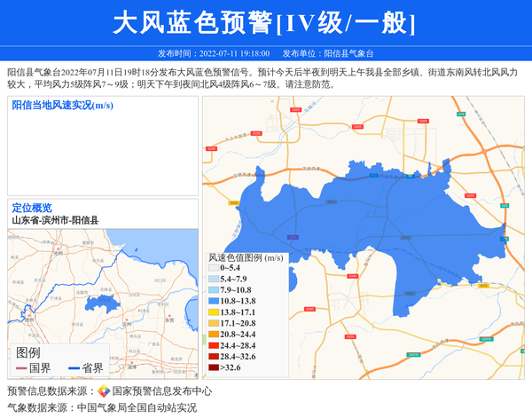
Task: Select the yellow 13.8~17.1 legend swatch
Action: (213, 312)
